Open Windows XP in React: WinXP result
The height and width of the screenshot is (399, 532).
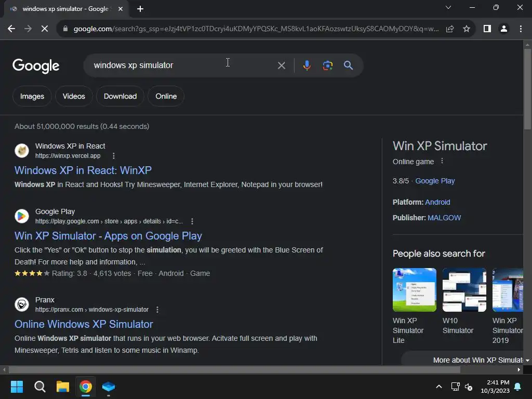[x=83, y=170]
